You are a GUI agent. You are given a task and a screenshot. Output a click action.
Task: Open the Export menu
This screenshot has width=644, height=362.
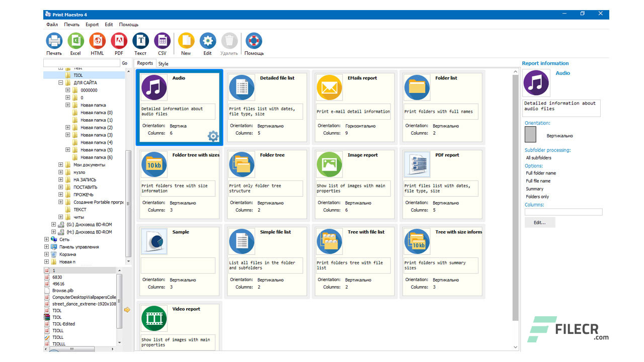[92, 24]
